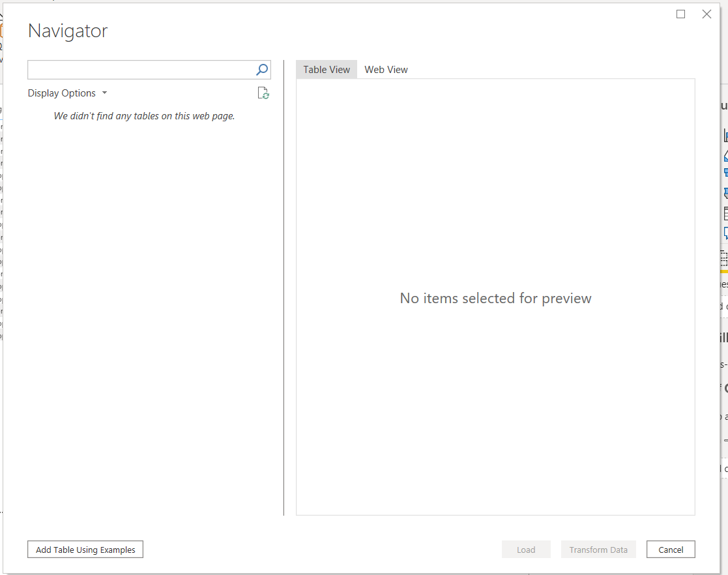Cancel the Navigator dialog

pos(671,550)
